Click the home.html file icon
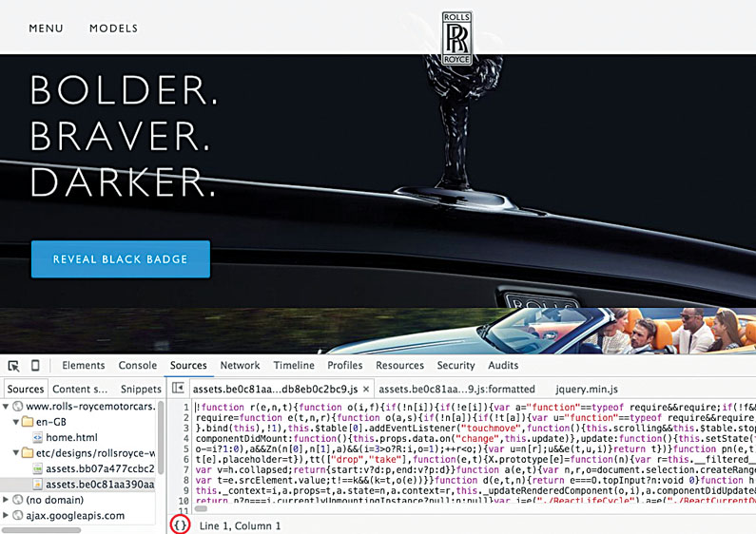Image resolution: width=756 pixels, height=534 pixels. (37, 438)
